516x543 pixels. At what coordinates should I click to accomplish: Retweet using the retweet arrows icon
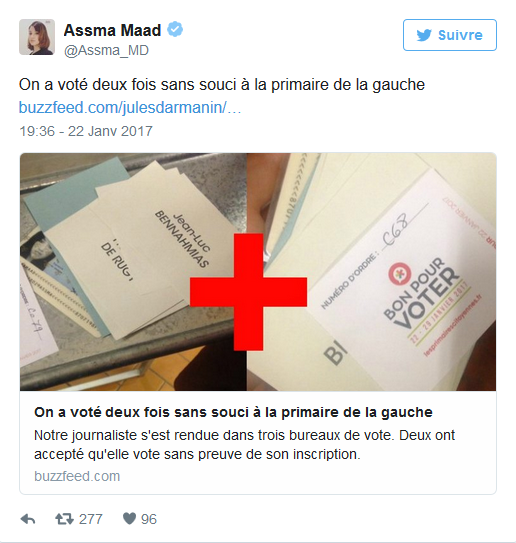(x=64, y=519)
